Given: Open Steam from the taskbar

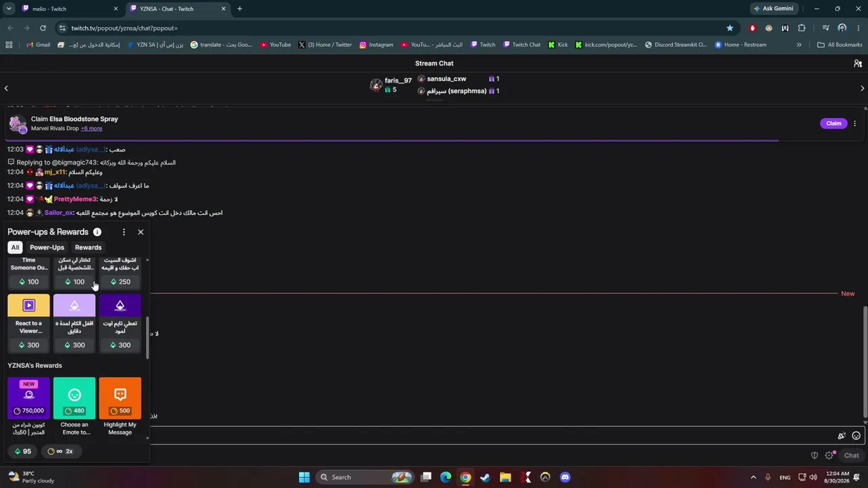Looking at the screenshot, I should 485,477.
